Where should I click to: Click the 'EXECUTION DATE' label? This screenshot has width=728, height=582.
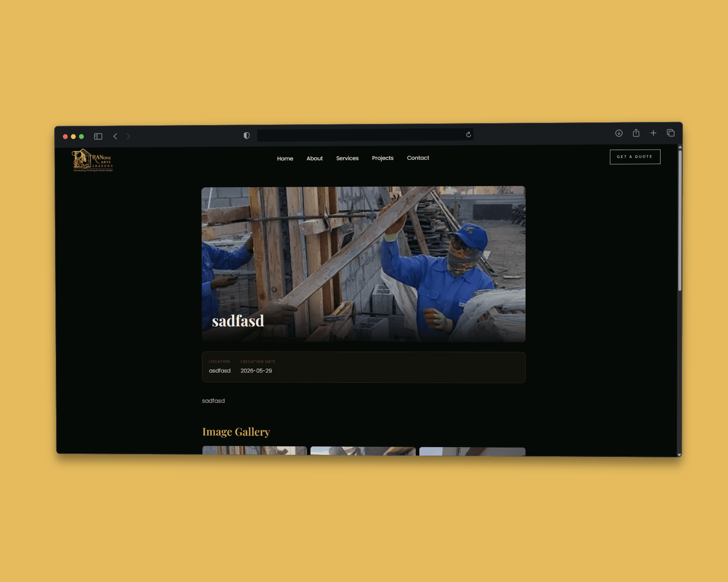(257, 361)
